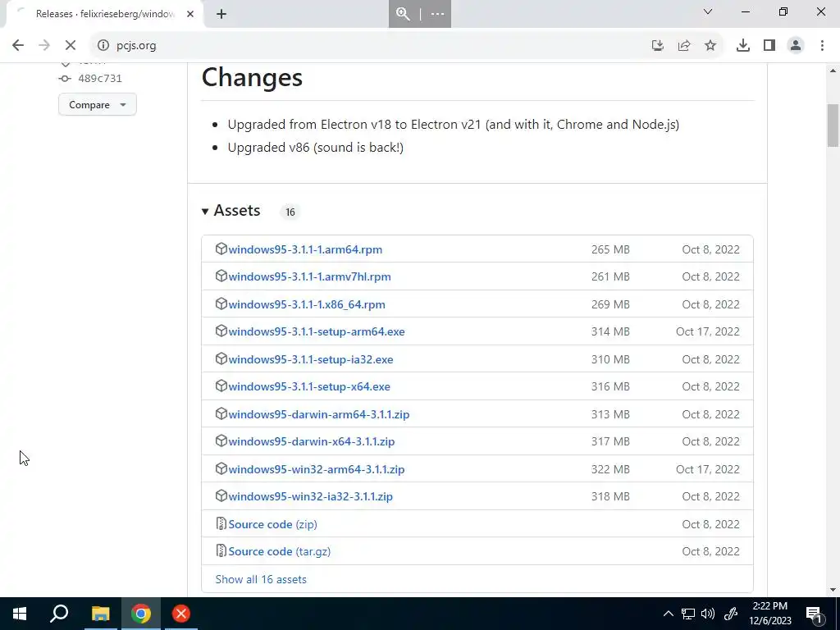Click the magnifier zoom overlay icon
Screen dimensions: 840x630
pyautogui.click(x=403, y=14)
